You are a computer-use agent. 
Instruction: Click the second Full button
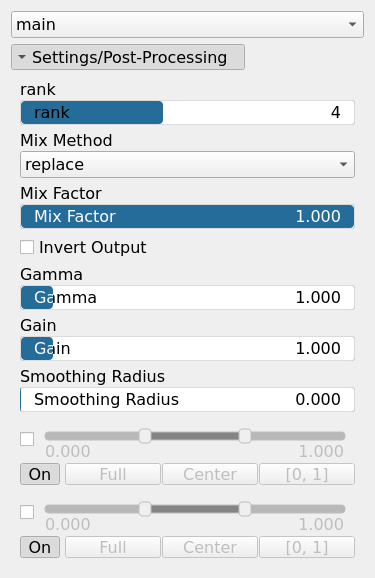coord(113,547)
